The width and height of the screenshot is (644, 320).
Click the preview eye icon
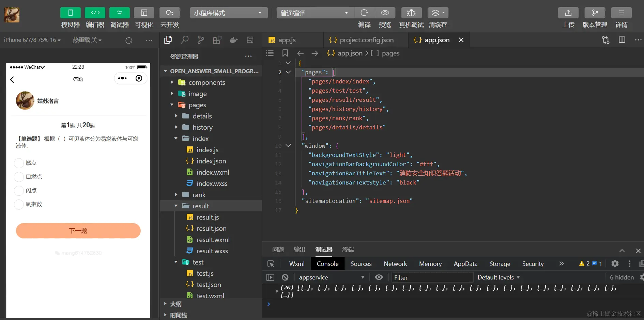(x=385, y=13)
